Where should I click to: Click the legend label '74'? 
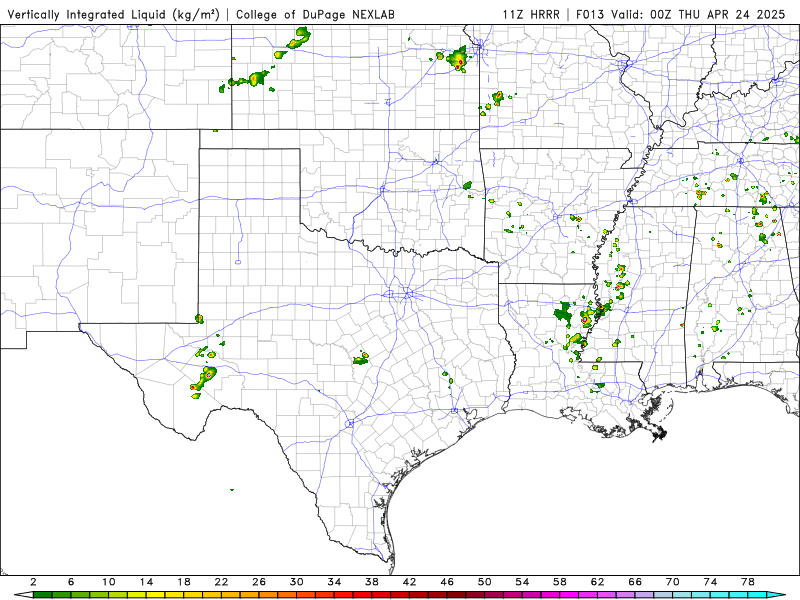(x=711, y=582)
